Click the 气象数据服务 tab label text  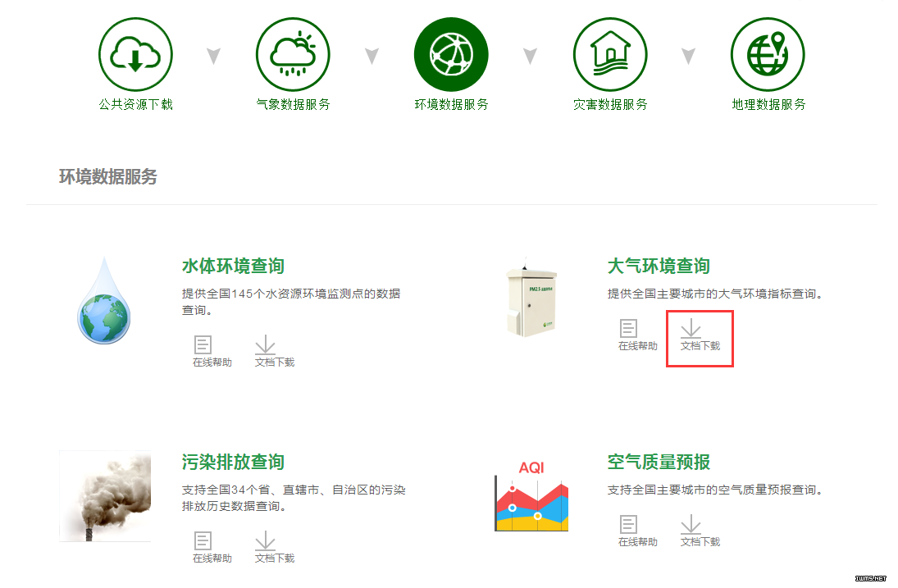294,104
